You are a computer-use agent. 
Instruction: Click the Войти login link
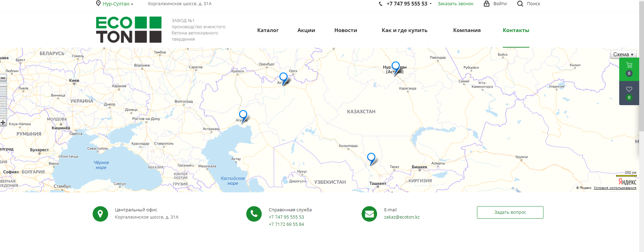tap(500, 4)
